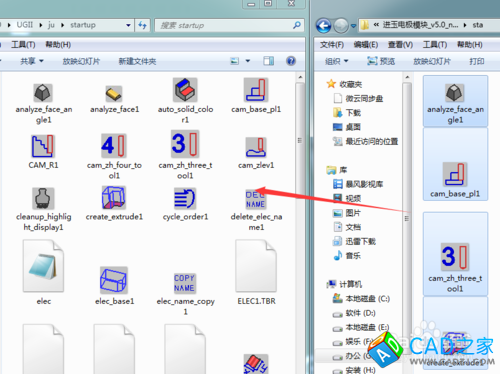Select the auto_solid_color1 file icon
Image resolution: width=500 pixels, height=374 pixels.
185,90
